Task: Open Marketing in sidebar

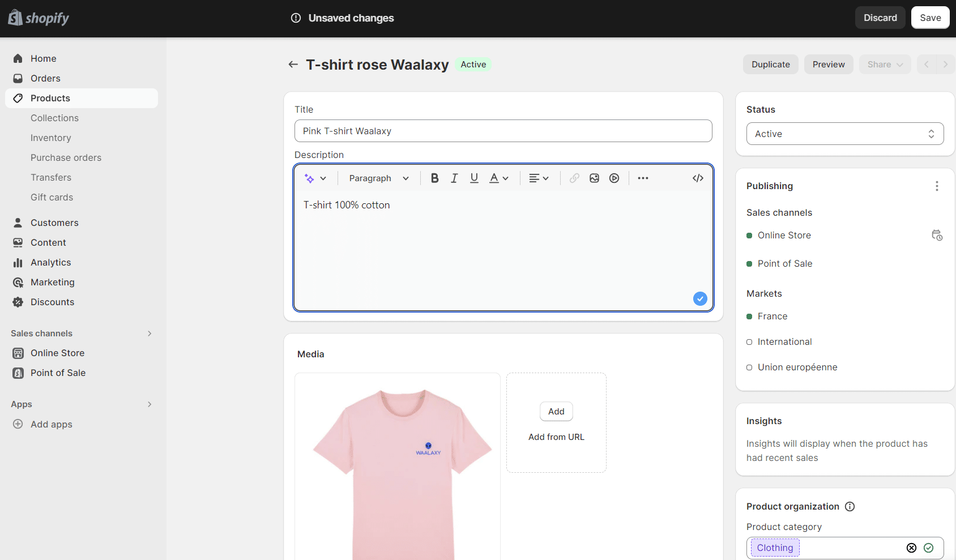Action: [82, 282]
